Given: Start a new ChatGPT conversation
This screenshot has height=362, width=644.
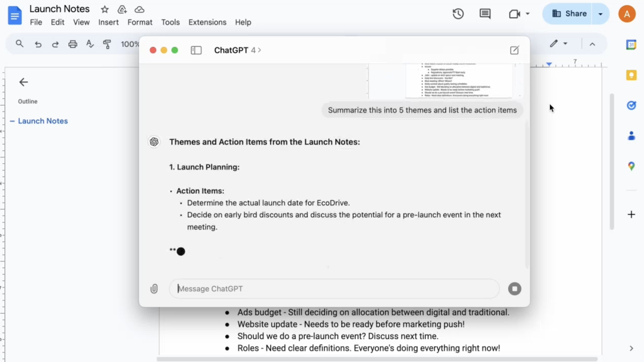Looking at the screenshot, I should 514,50.
